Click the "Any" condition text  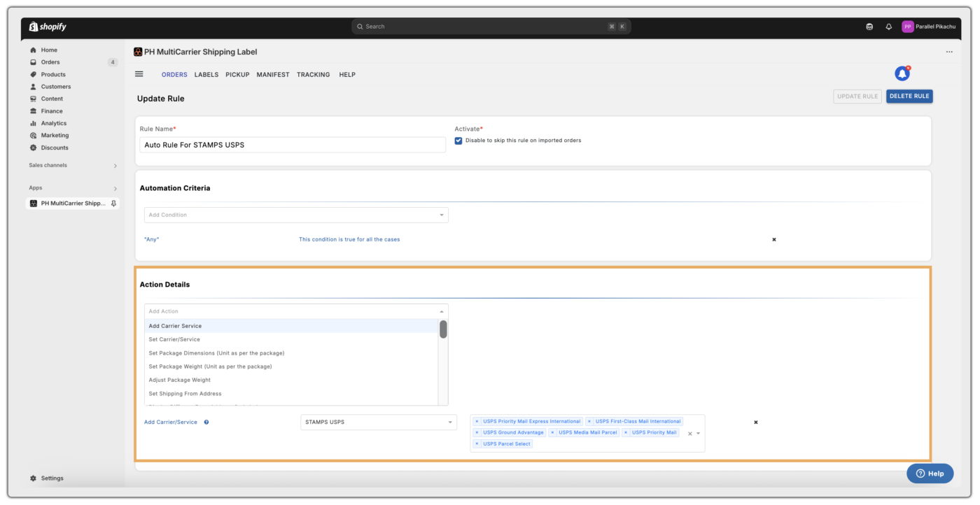(151, 239)
